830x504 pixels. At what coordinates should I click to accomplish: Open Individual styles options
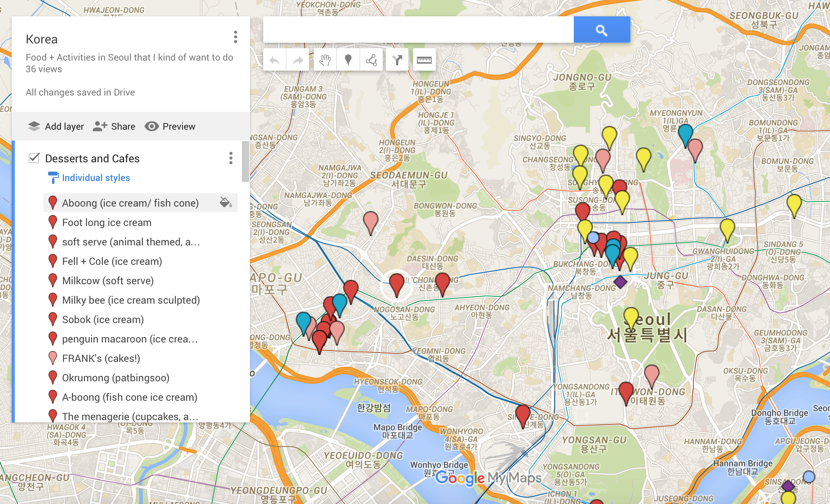click(96, 178)
